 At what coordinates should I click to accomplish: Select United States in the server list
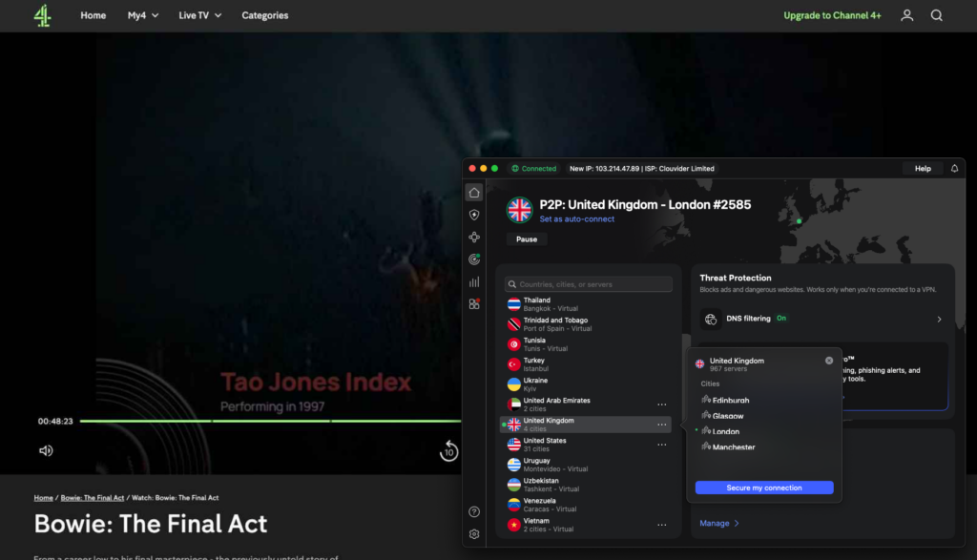coord(586,445)
